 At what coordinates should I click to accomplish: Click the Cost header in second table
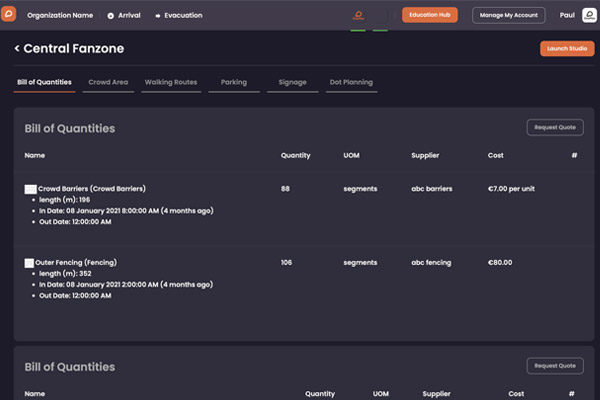coord(516,394)
